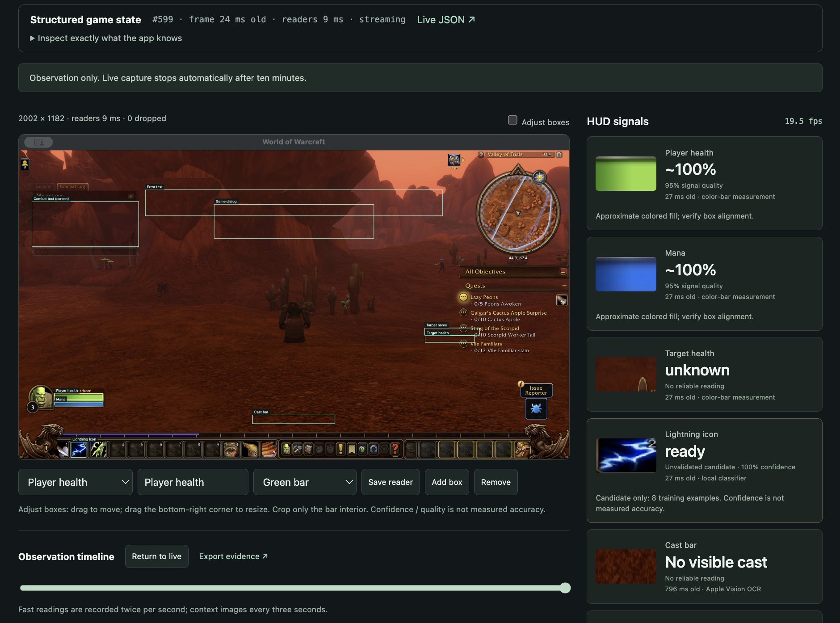Click the Return to live button
The width and height of the screenshot is (840, 623).
click(x=157, y=556)
